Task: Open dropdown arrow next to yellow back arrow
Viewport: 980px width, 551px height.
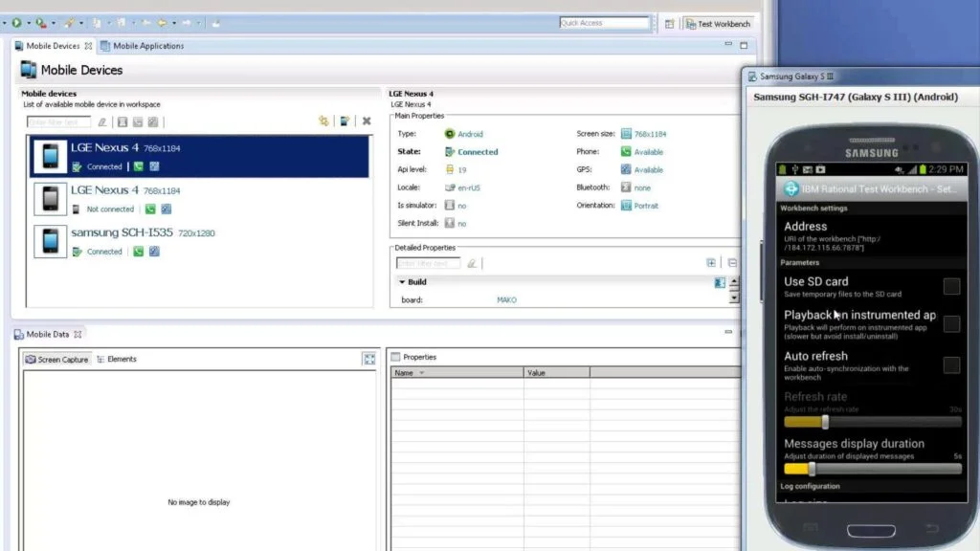Action: 174,24
